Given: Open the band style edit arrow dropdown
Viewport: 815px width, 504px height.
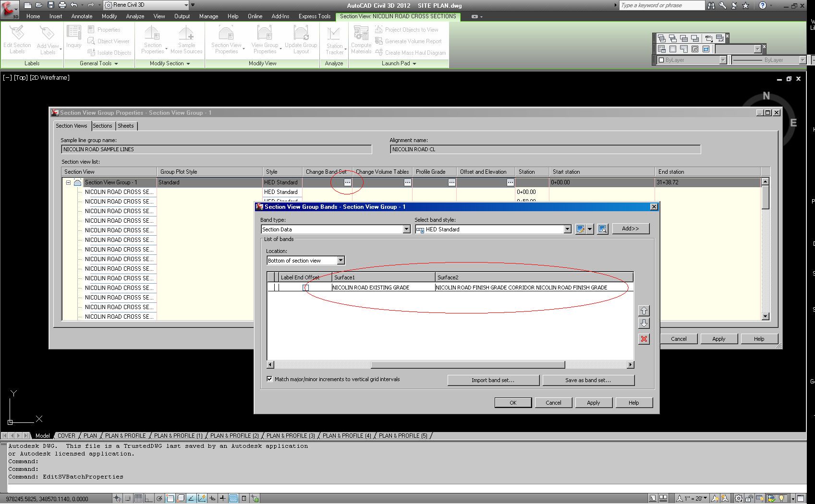Looking at the screenshot, I should point(590,229).
